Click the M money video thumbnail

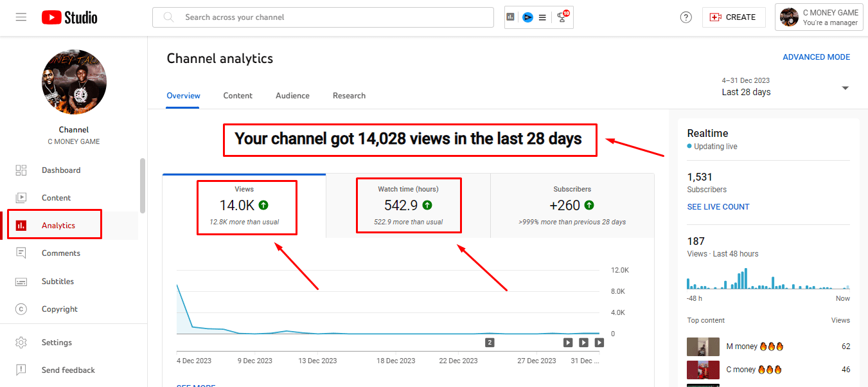pos(703,346)
